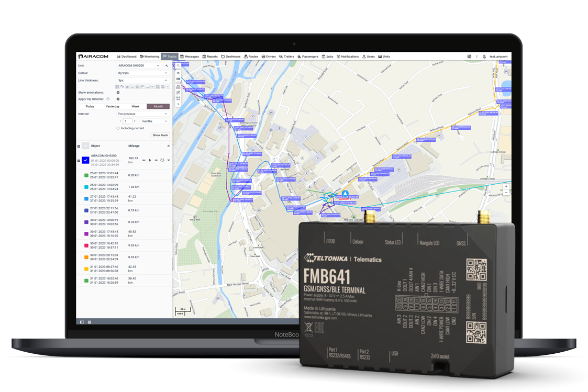Open the Interval dropdown For previous

point(142,114)
